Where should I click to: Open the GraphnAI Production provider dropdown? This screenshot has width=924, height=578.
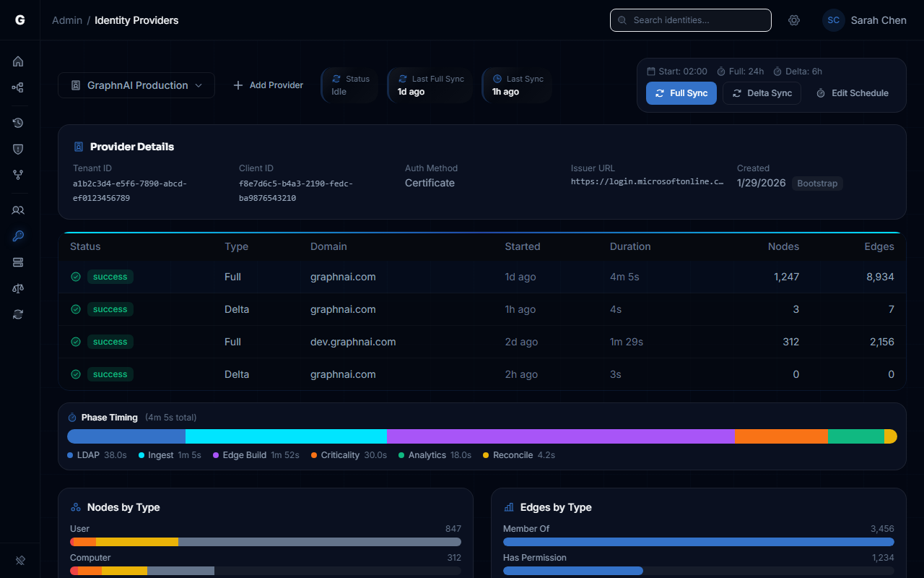[136, 85]
